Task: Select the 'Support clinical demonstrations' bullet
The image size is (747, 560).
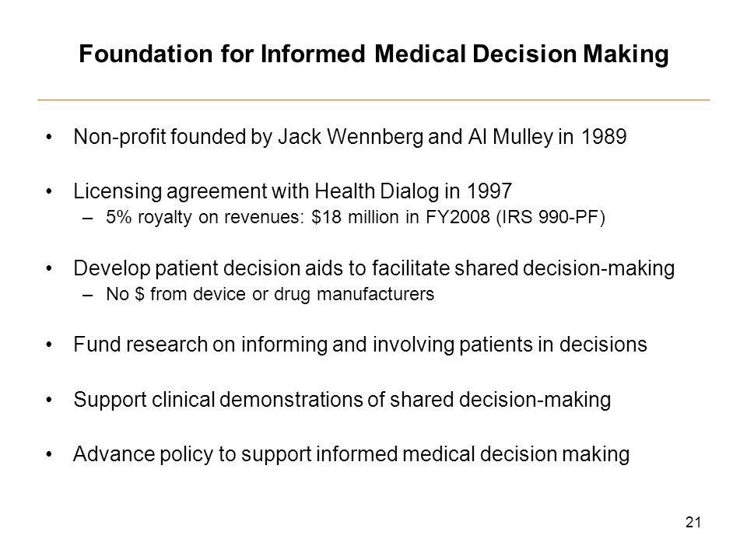Action: [x=342, y=400]
